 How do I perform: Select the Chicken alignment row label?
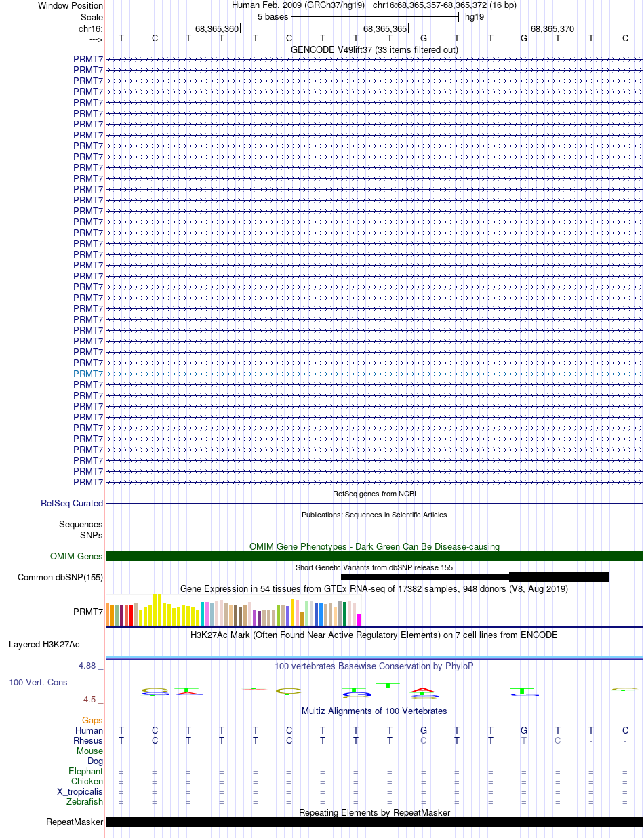click(x=87, y=782)
